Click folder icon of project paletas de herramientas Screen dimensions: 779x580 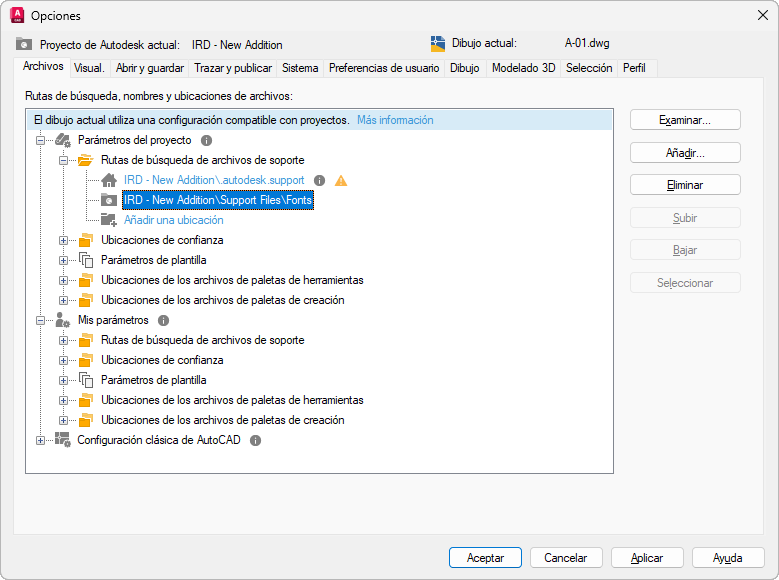coord(85,280)
